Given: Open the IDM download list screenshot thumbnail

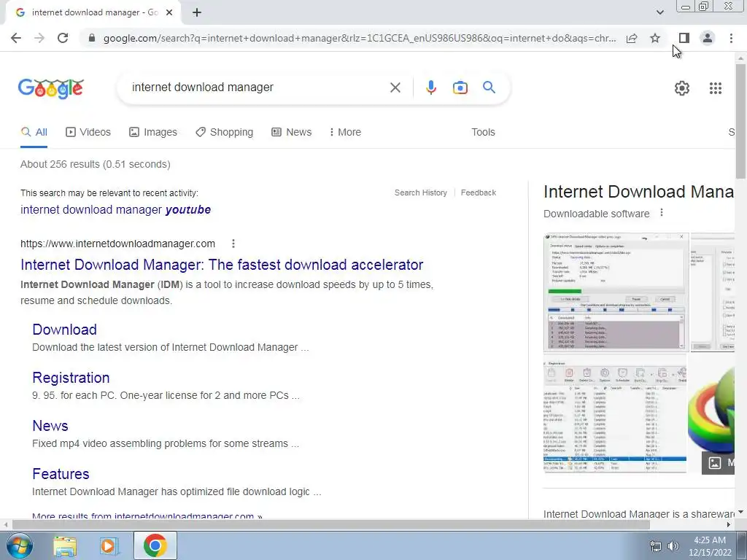Looking at the screenshot, I should (615, 414).
